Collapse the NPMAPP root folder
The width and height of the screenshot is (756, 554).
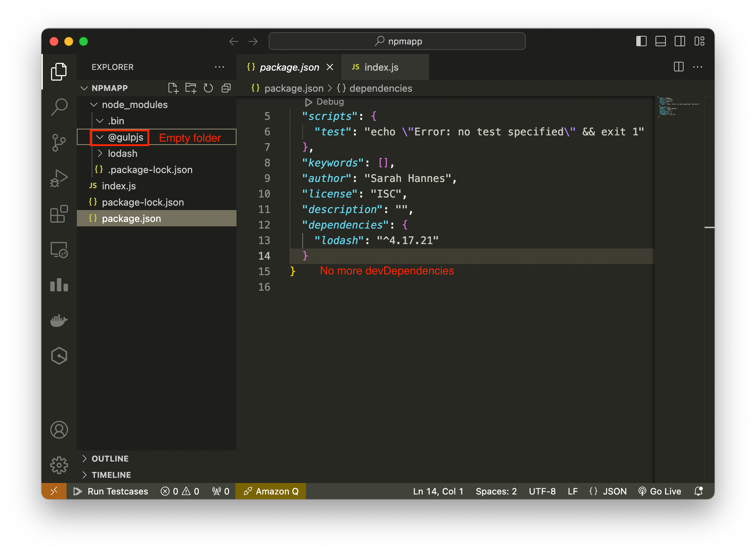pyautogui.click(x=84, y=88)
